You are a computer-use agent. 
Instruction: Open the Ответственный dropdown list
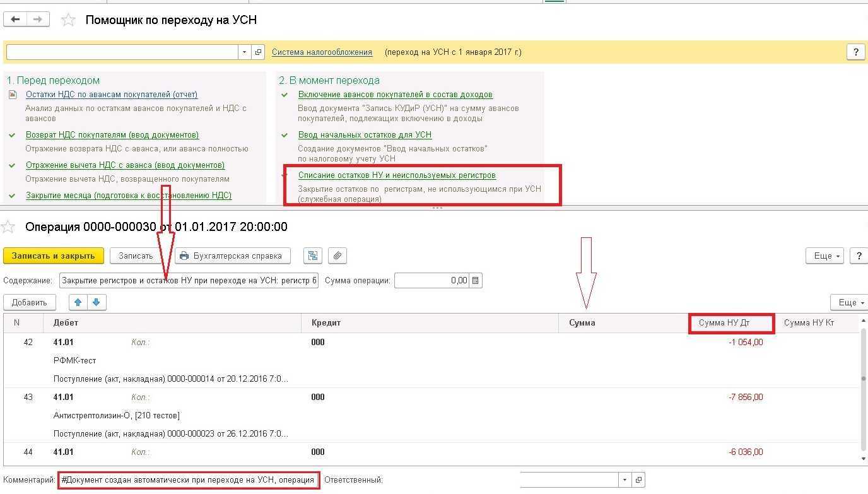pos(625,480)
